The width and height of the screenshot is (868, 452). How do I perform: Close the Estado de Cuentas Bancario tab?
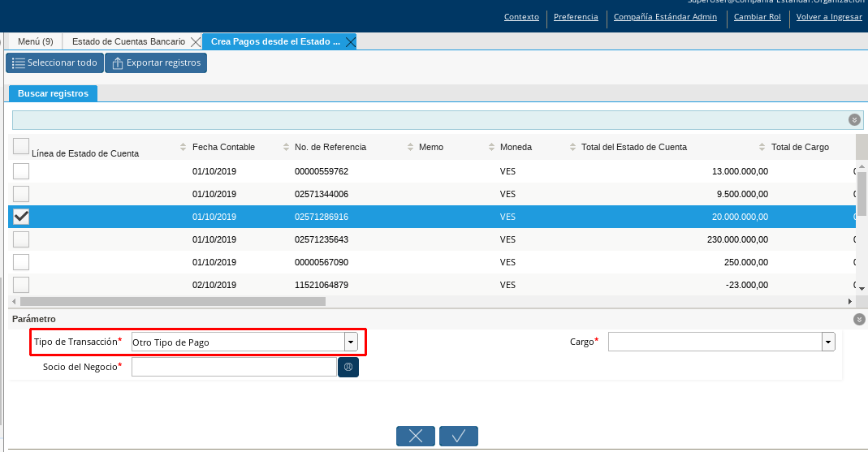click(x=195, y=41)
